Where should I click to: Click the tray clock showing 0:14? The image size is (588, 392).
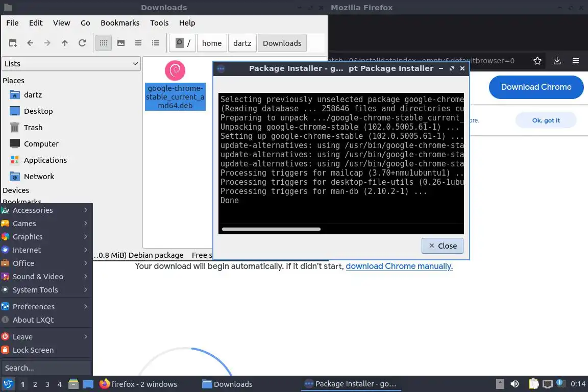[x=578, y=384]
